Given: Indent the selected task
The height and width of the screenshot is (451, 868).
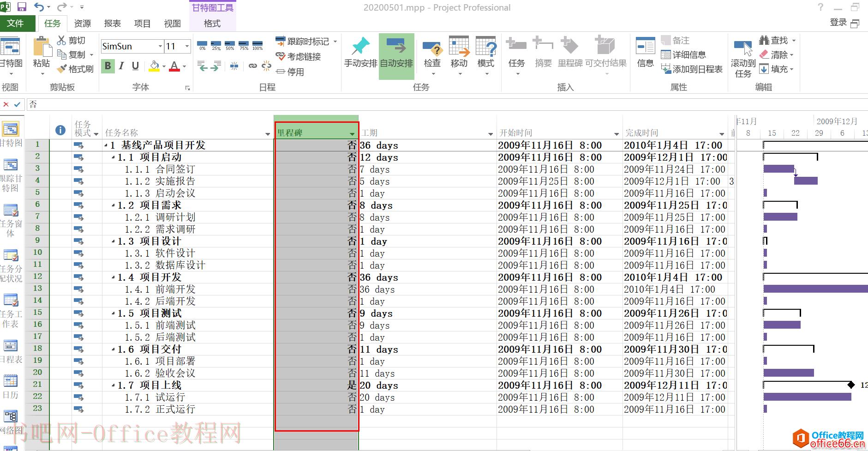Looking at the screenshot, I should [x=216, y=66].
